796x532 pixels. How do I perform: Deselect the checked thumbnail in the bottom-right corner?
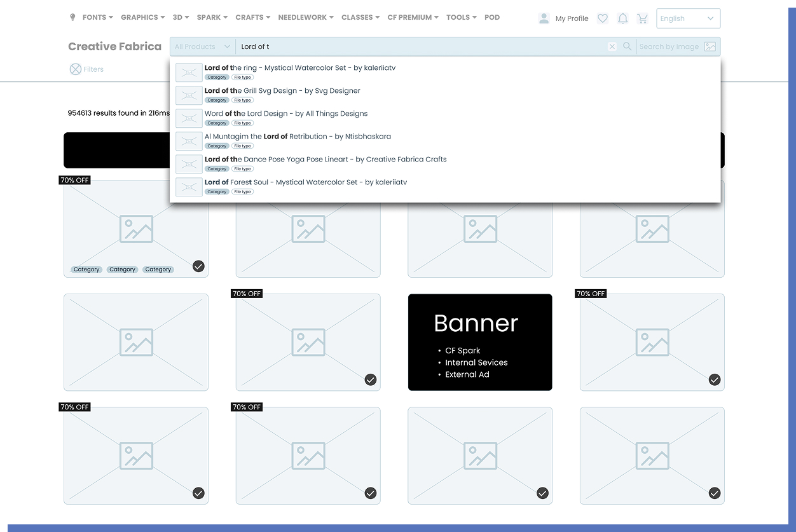pos(714,493)
